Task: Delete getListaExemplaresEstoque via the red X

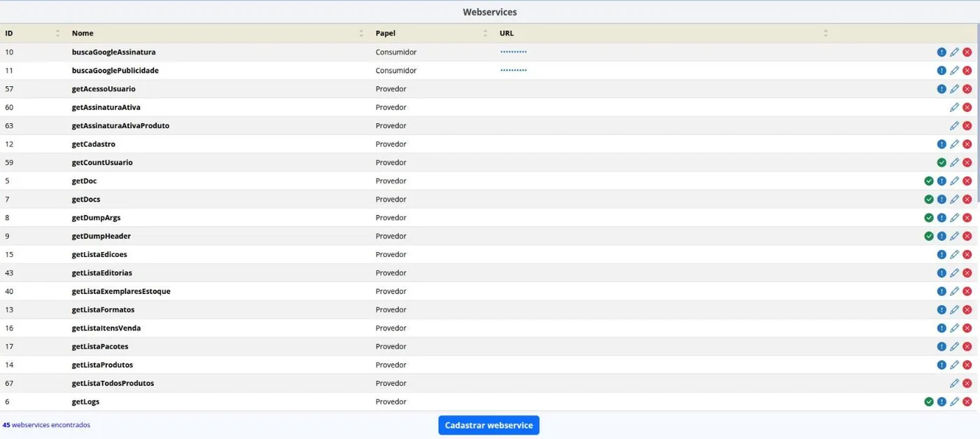Action: (x=967, y=291)
